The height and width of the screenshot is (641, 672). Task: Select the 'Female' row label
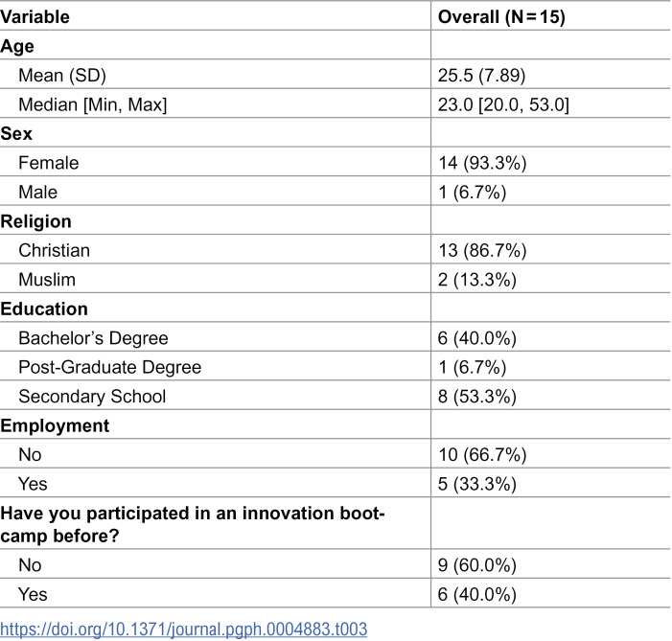click(49, 163)
